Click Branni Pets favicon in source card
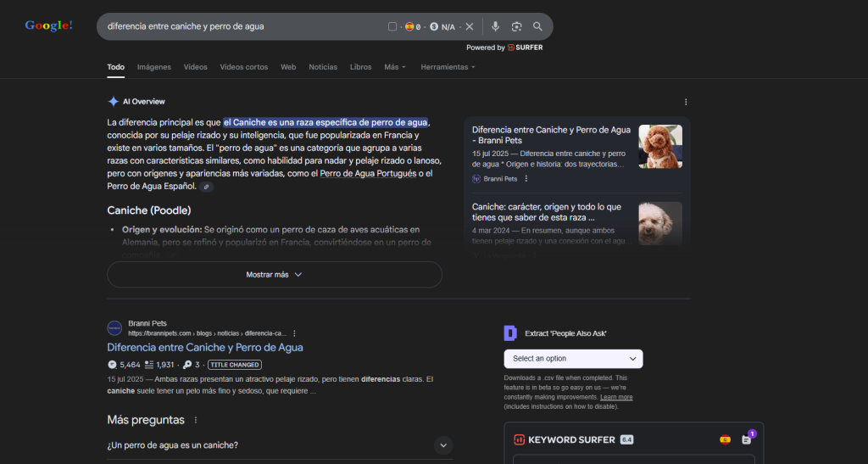Screen dimensions: 868x464 pyautogui.click(x=476, y=179)
